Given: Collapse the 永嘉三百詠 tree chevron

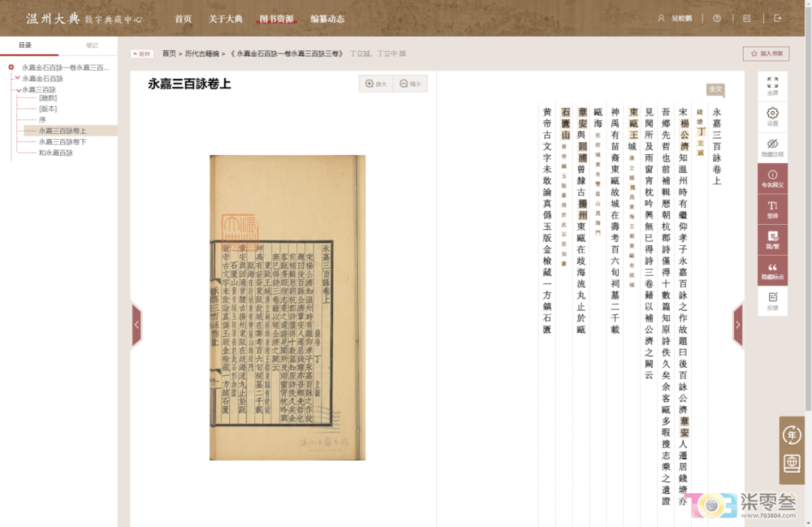Looking at the screenshot, I should click(18, 89).
